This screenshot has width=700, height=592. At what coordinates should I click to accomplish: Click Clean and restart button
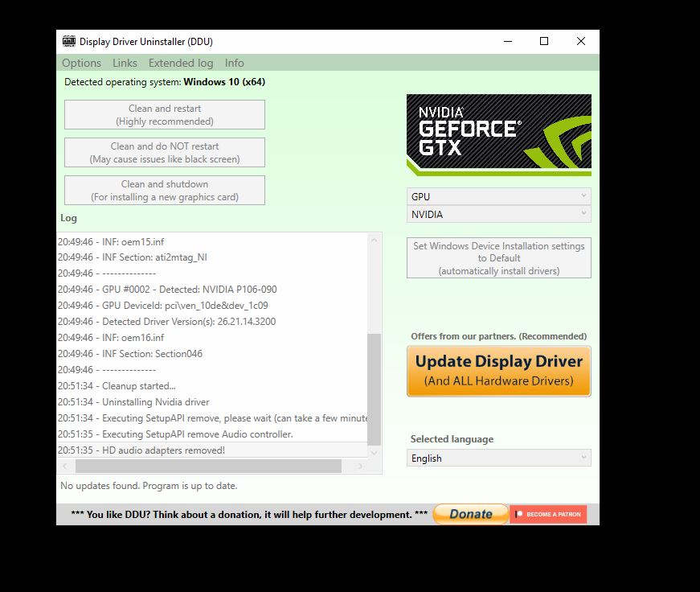(x=165, y=115)
